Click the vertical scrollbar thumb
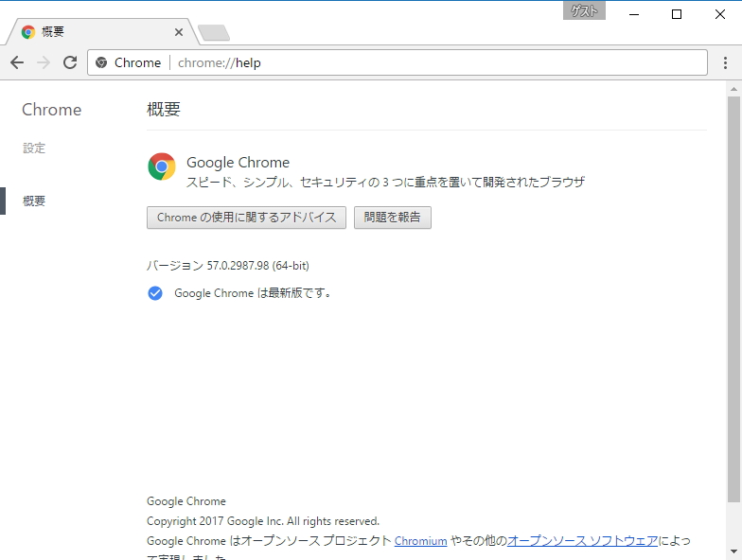This screenshot has width=742, height=560. click(x=733, y=299)
